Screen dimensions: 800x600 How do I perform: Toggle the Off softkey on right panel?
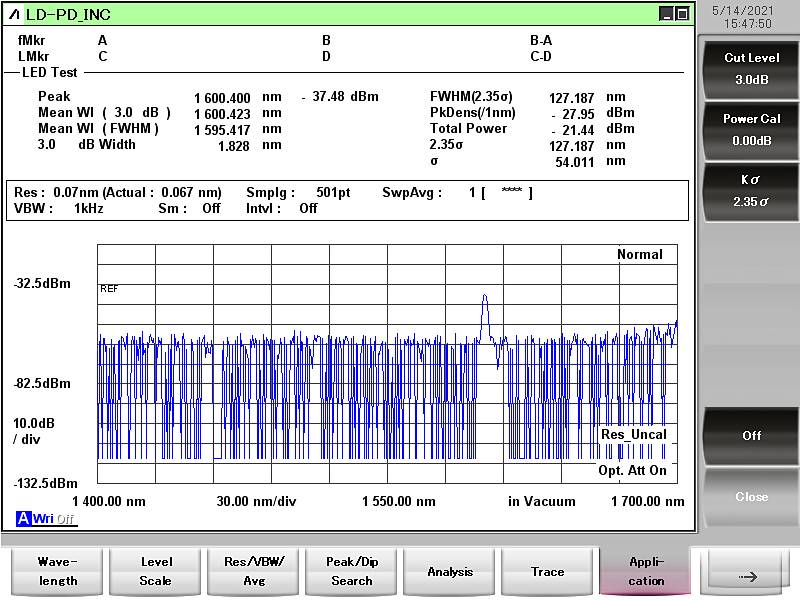point(751,436)
